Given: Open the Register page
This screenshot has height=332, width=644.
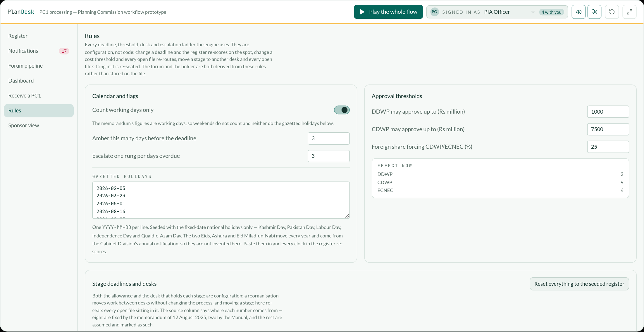Looking at the screenshot, I should coord(39,36).
